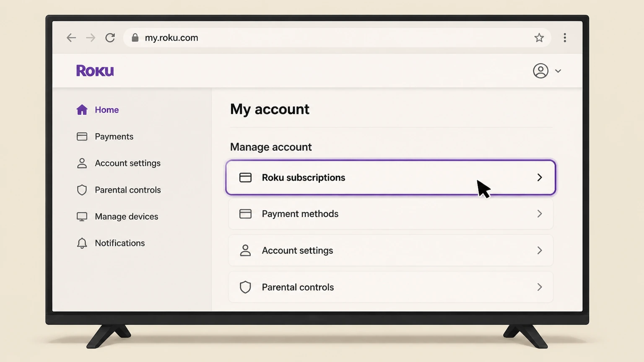Click the chevron on Parental controls card
The width and height of the screenshot is (644, 362).
540,287
